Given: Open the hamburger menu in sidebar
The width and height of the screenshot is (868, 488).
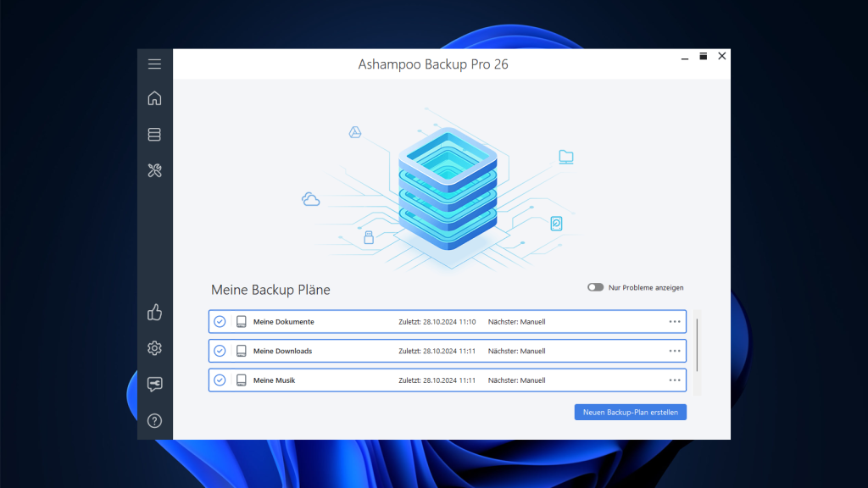Looking at the screenshot, I should (x=154, y=64).
